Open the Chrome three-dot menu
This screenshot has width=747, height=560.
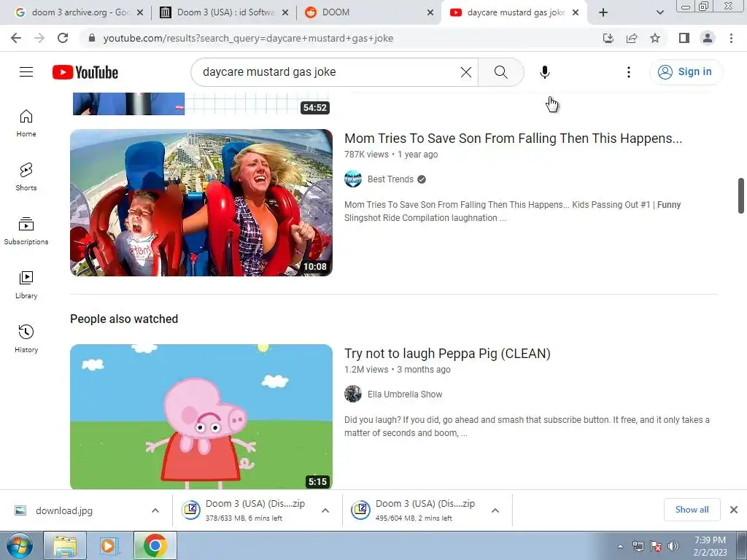click(731, 38)
